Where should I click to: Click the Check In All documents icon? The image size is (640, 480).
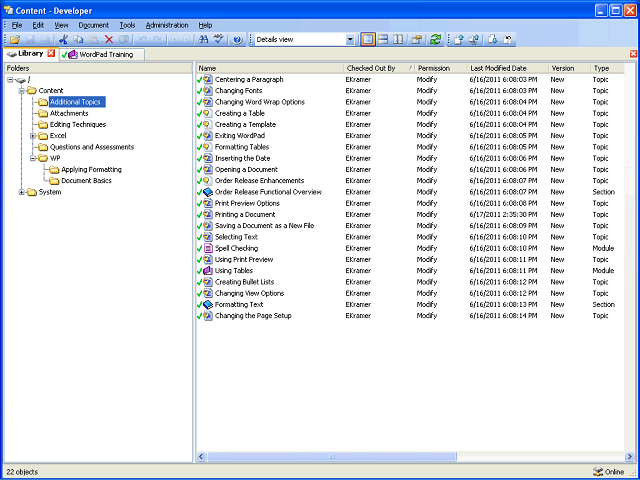point(474,40)
